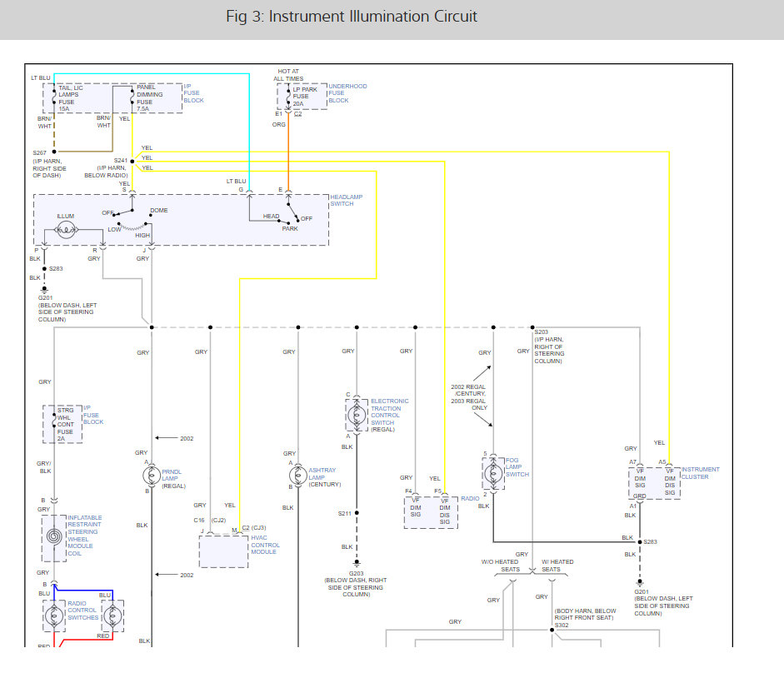The image size is (784, 673).
Task: Click the 'Fig 3: Instrument Illumination Circuit' title
Action: pyautogui.click(x=351, y=17)
